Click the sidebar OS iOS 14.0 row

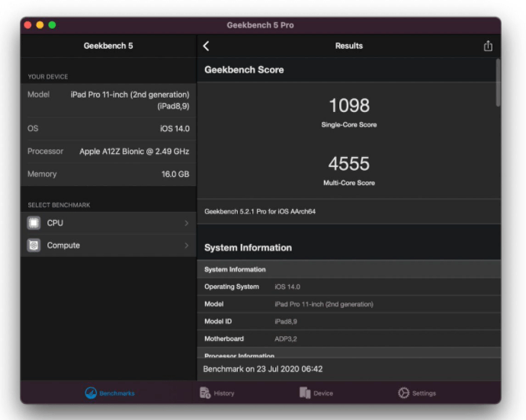click(x=108, y=129)
